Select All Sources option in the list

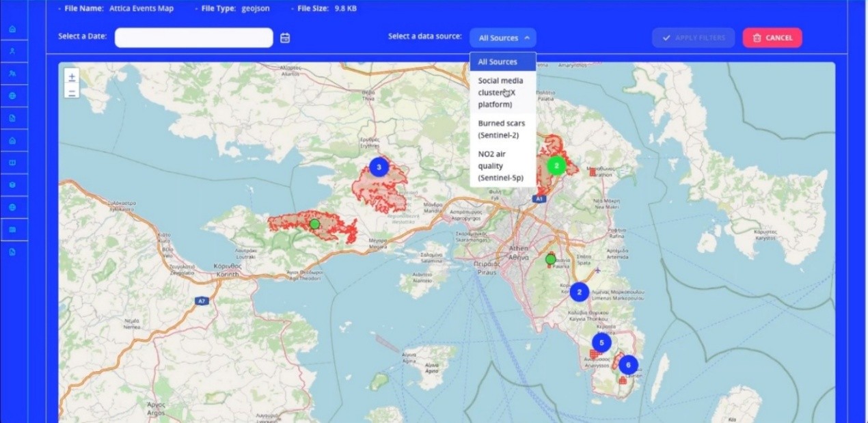click(x=502, y=62)
